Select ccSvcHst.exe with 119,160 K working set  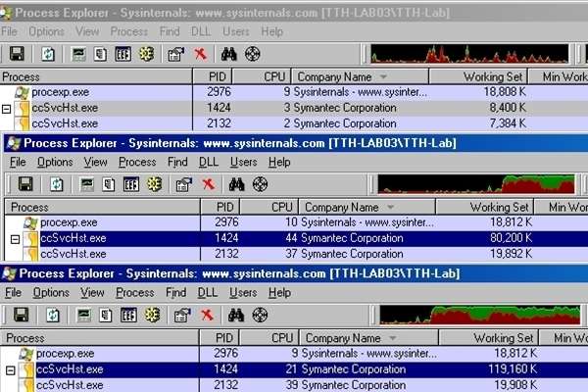pyautogui.click(x=294, y=369)
